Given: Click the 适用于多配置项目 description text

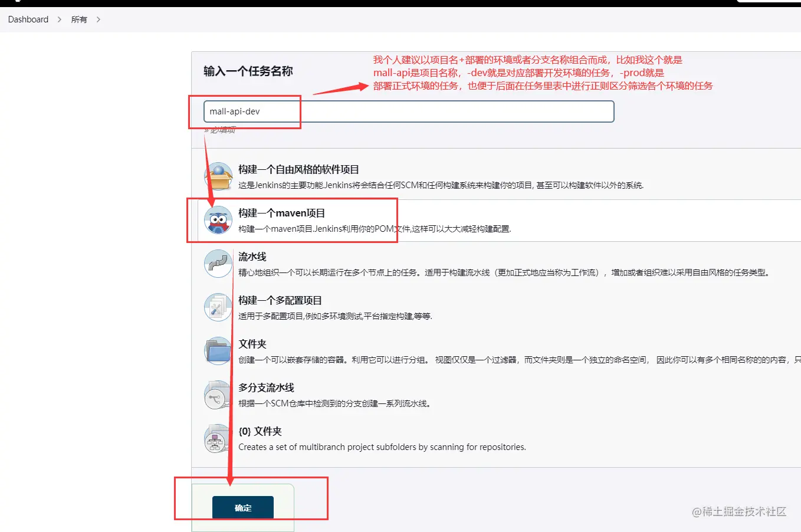Looking at the screenshot, I should point(335,316).
